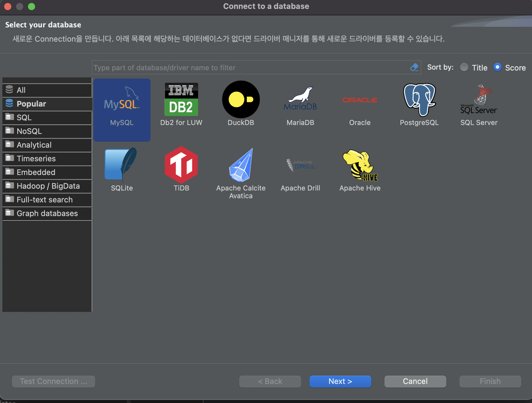Open the Popular category
This screenshot has height=403, width=532.
pyautogui.click(x=47, y=104)
